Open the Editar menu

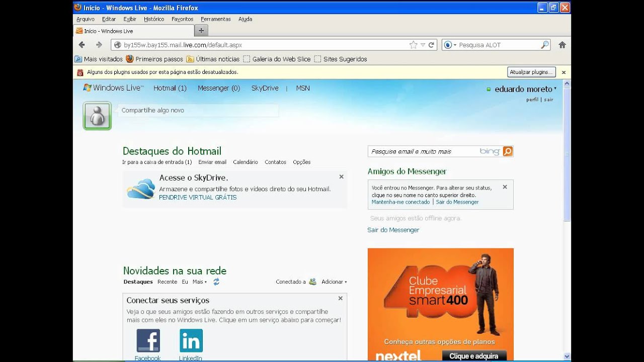tap(109, 19)
